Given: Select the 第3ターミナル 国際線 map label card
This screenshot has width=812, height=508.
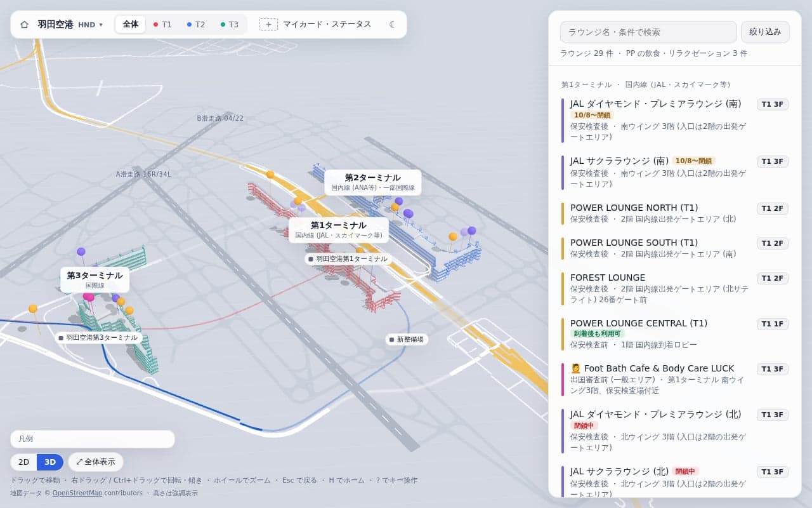Looking at the screenshot, I should [x=95, y=280].
